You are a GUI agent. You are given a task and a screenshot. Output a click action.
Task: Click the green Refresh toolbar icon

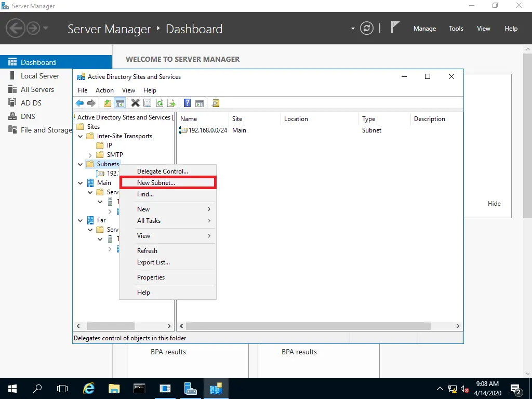159,103
